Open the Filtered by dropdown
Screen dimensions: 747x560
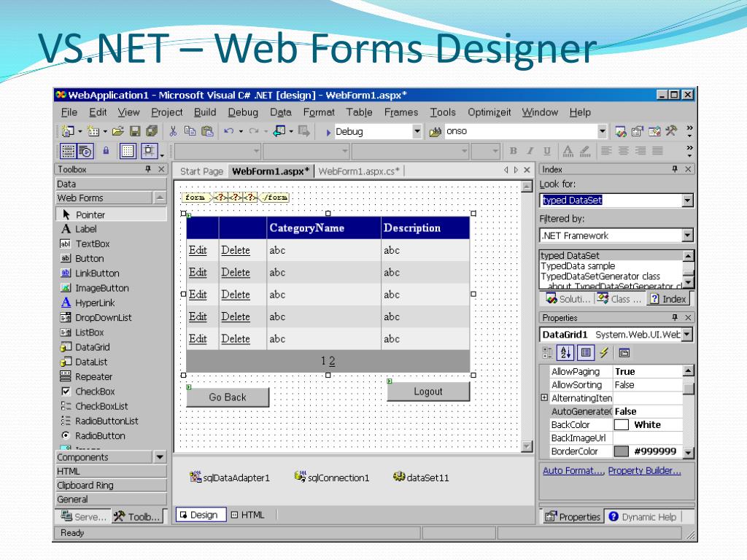click(x=687, y=236)
